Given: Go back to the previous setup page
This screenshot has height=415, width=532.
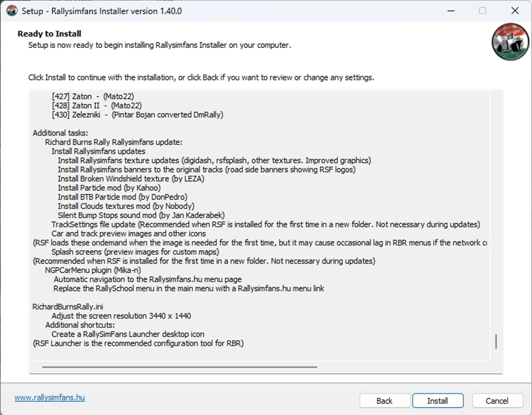Looking at the screenshot, I should [x=384, y=400].
